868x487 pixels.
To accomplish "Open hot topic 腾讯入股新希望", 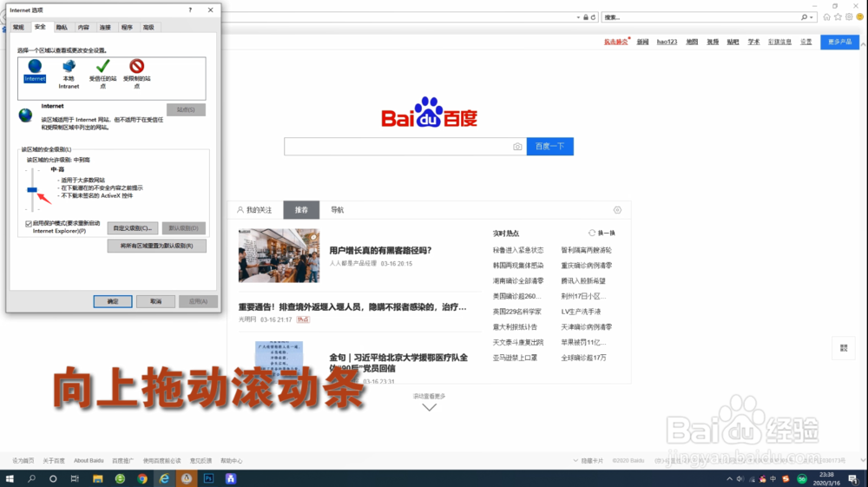I will [x=583, y=281].
